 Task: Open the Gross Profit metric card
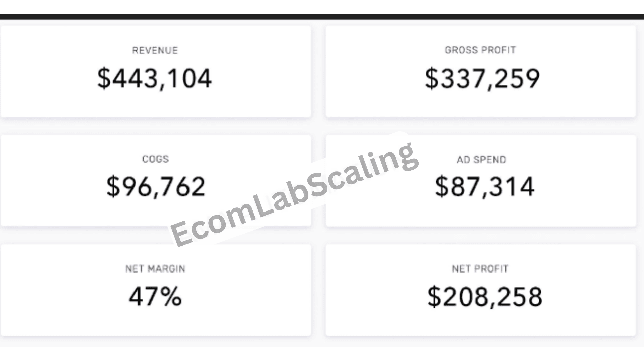[x=481, y=72]
